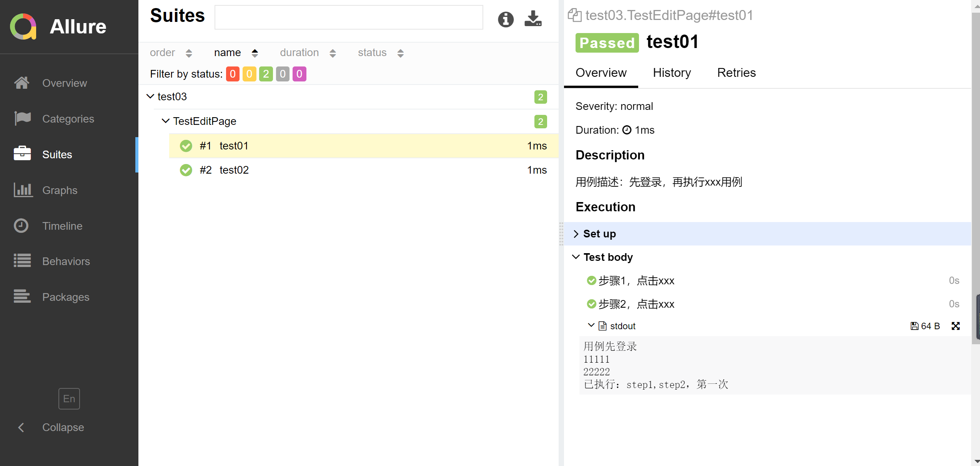Viewport: 980px width, 466px height.
Task: Switch to the Retries tab
Action: point(736,73)
